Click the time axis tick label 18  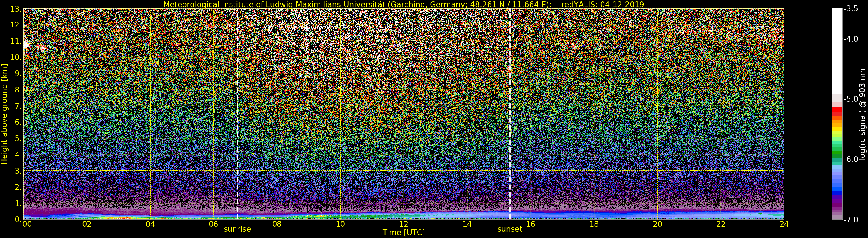(x=594, y=224)
